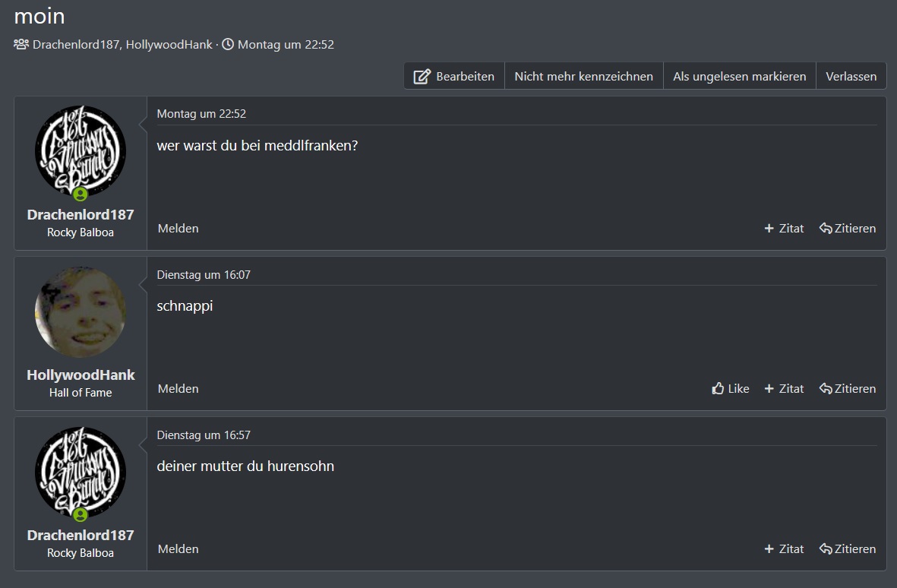
Task: Click the Zitieren reply arrow on schnappi post
Action: 826,389
